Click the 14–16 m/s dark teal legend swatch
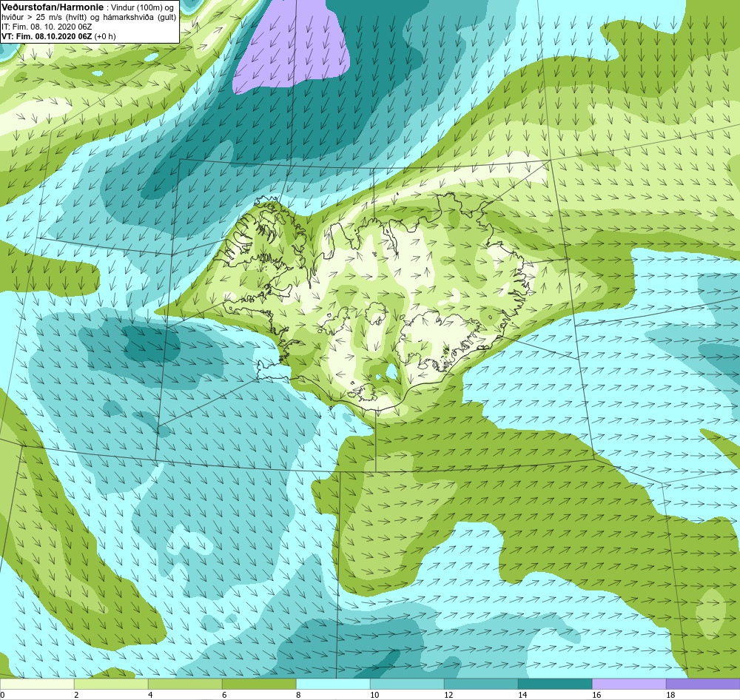This screenshot has height=700, width=740. 555,684
